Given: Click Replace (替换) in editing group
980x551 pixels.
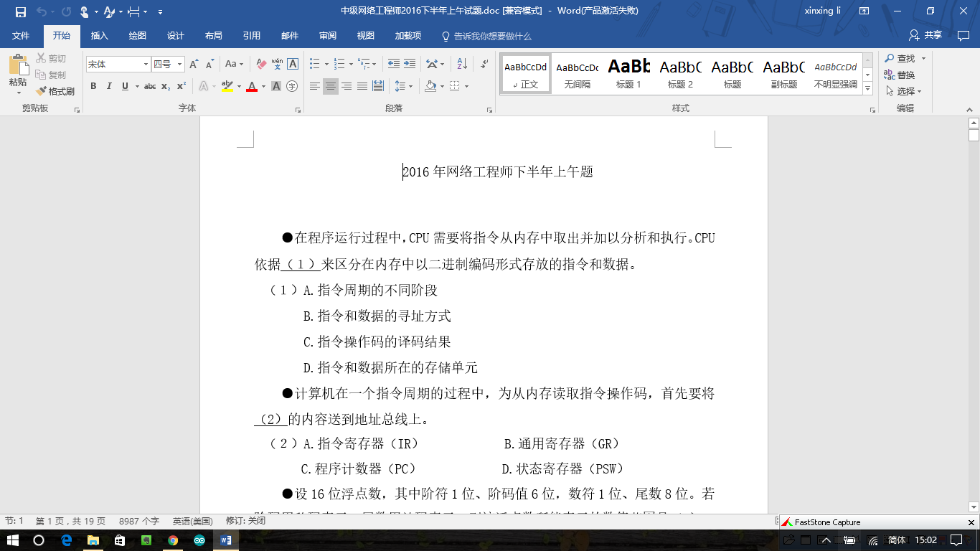Looking at the screenshot, I should coord(900,75).
